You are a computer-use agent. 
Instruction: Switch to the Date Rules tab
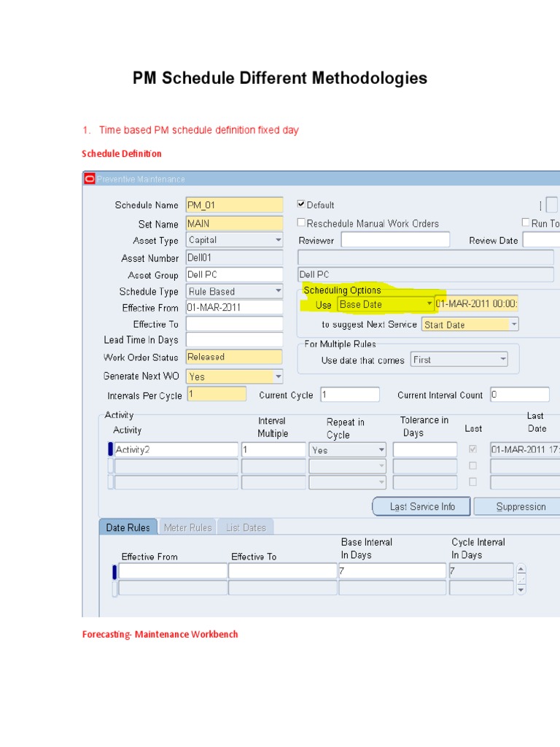(128, 527)
